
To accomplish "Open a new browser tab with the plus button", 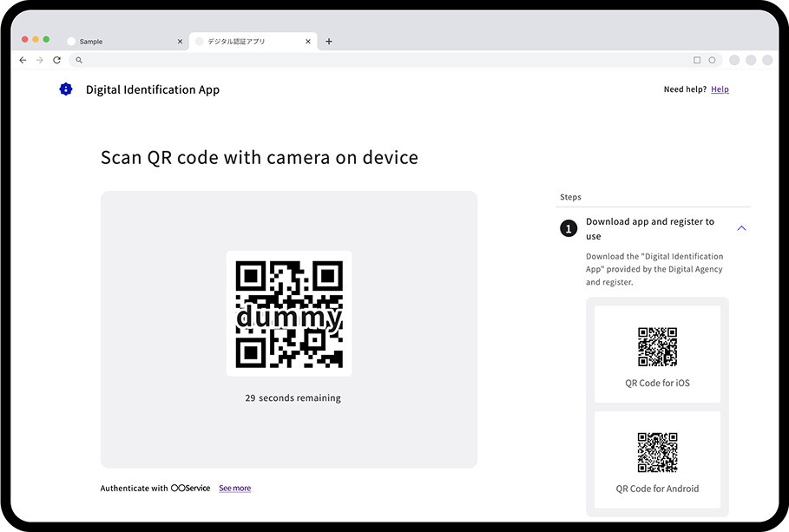I will [x=328, y=41].
